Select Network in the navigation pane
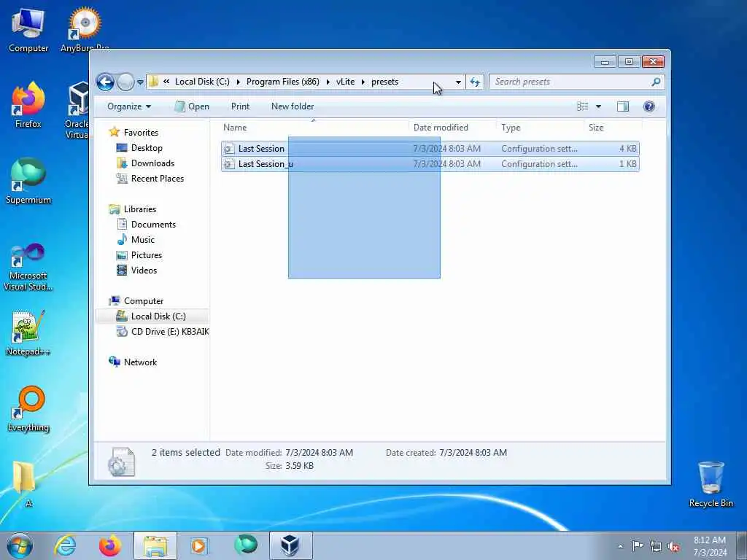This screenshot has height=560, width=747. pos(140,362)
